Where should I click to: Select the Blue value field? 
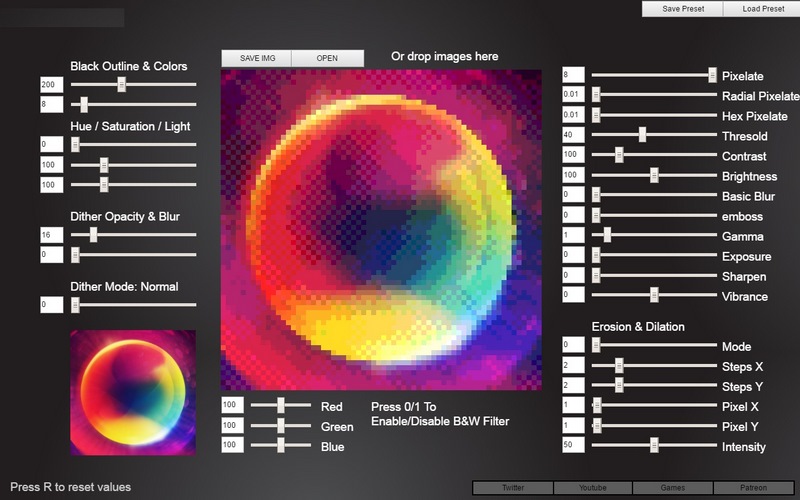tap(233, 445)
